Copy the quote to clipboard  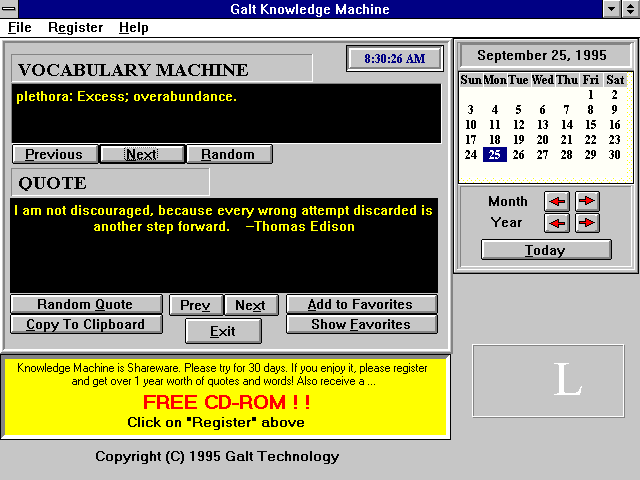tap(85, 325)
